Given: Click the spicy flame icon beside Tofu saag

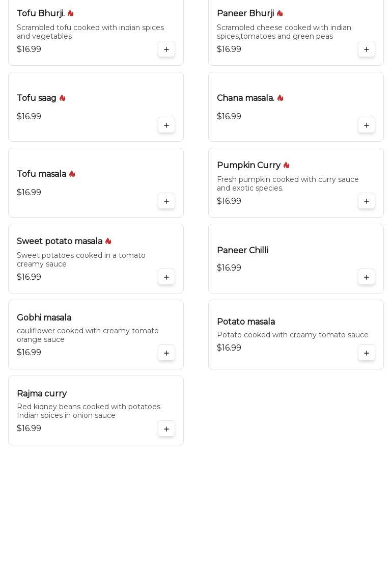Looking at the screenshot, I should click(62, 98).
